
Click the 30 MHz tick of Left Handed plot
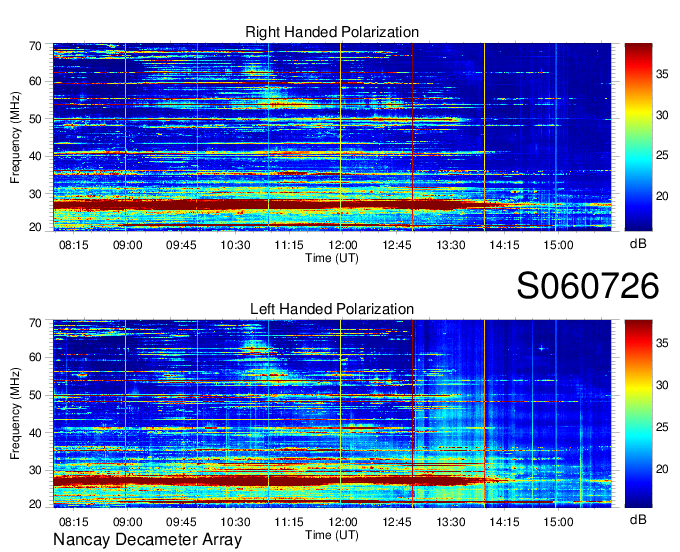click(x=35, y=470)
